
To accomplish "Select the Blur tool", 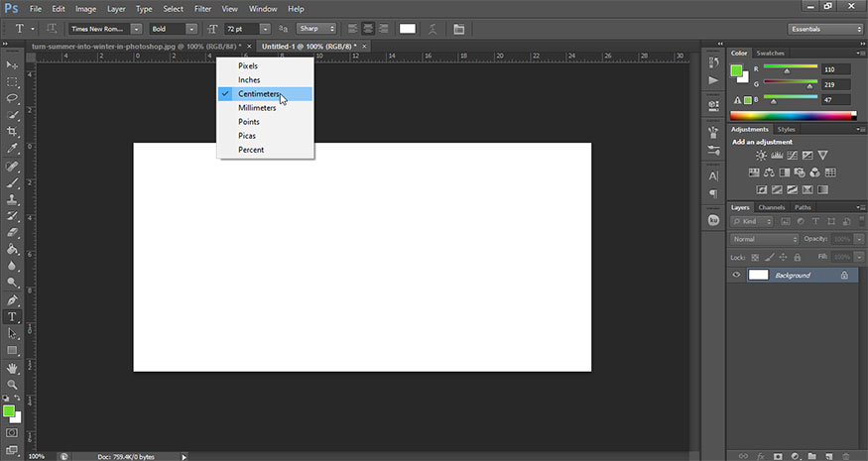I will point(12,266).
